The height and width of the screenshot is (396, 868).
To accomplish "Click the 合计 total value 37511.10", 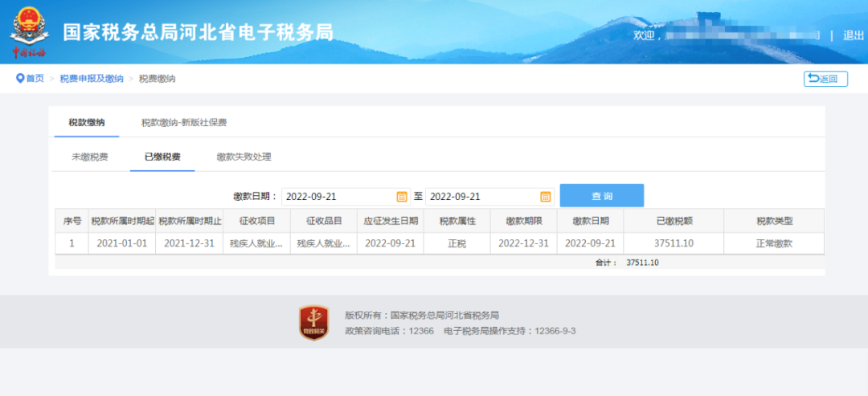I will coord(643,262).
